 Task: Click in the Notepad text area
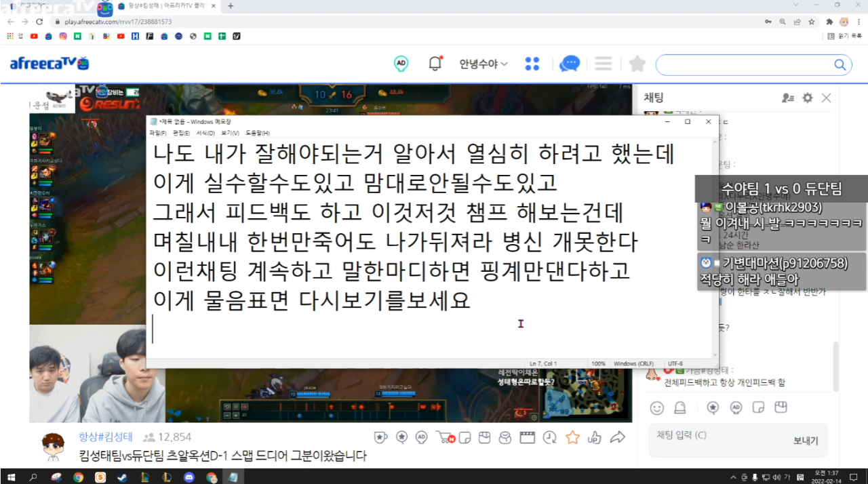[x=429, y=247]
